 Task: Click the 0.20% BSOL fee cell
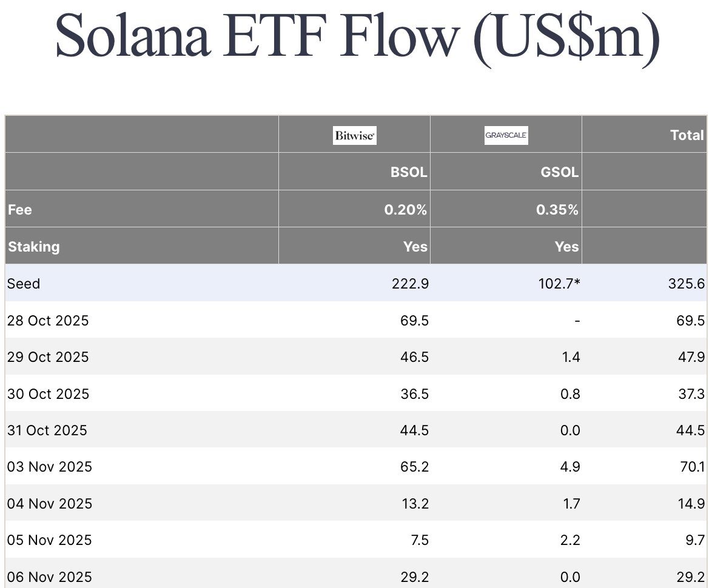tap(406, 210)
